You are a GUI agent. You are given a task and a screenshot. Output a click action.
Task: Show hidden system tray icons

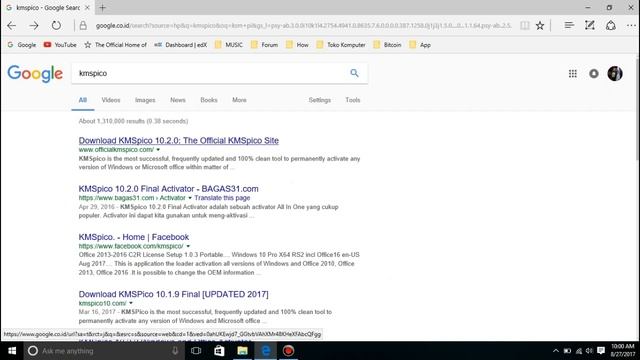click(556, 351)
